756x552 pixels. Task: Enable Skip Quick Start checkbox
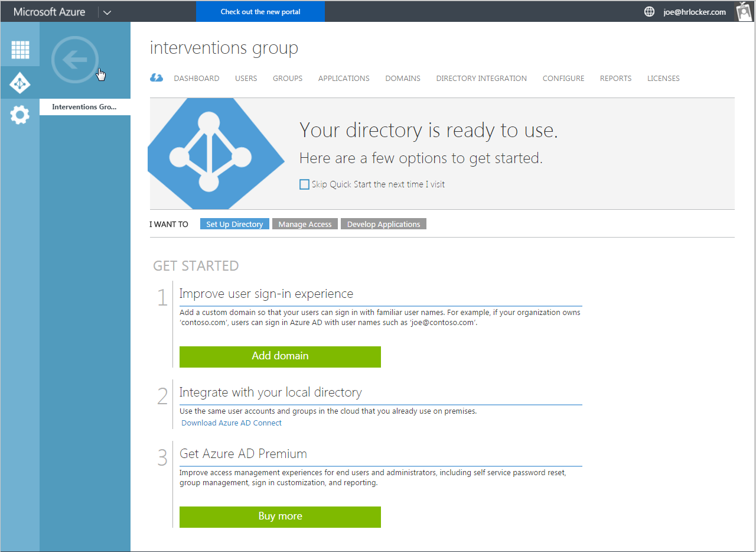click(x=304, y=184)
